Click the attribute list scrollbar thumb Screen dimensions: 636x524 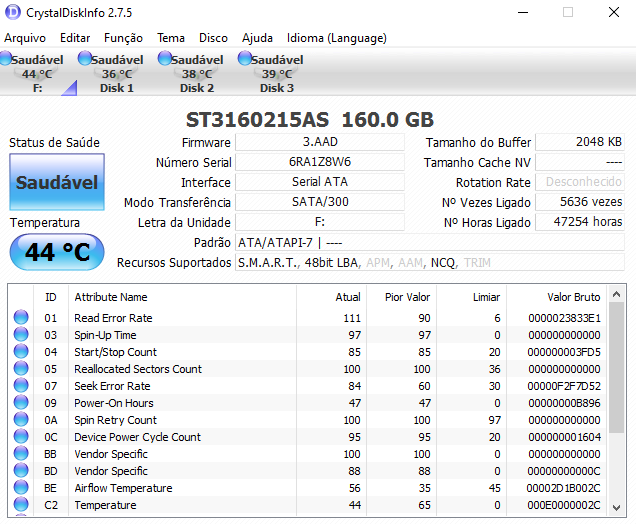click(617, 367)
